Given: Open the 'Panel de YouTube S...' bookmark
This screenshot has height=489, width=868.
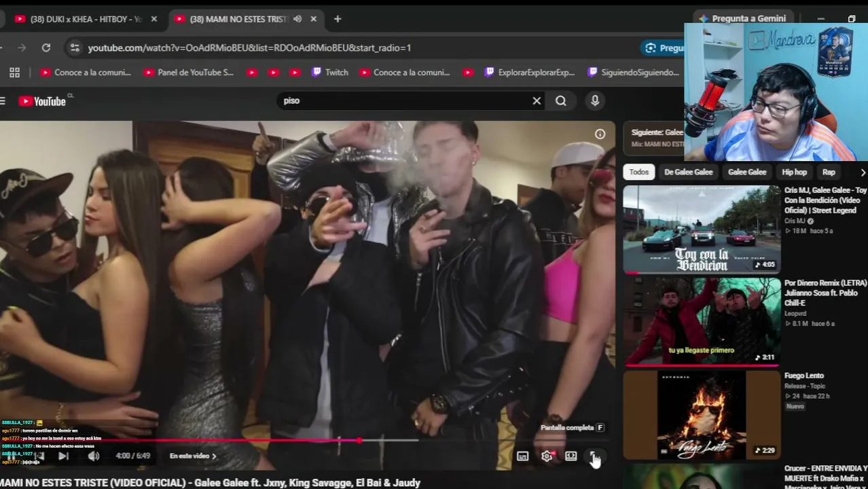Looking at the screenshot, I should pos(189,72).
